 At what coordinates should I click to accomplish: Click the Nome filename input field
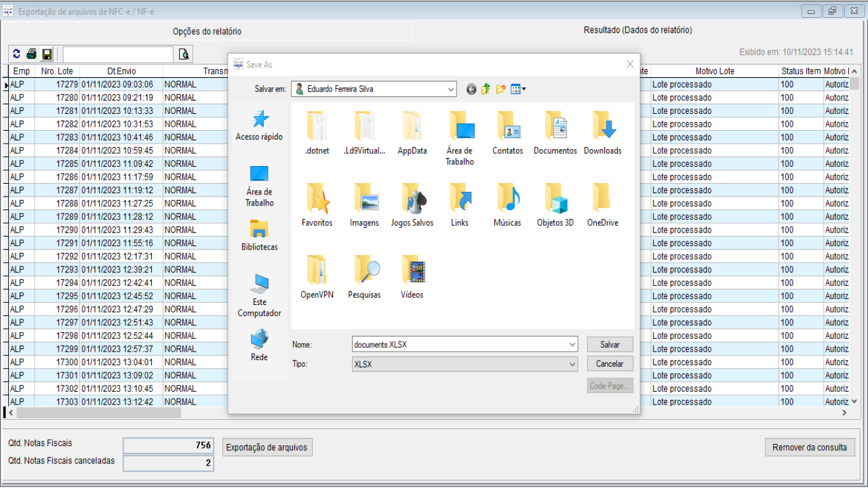pyautogui.click(x=458, y=344)
